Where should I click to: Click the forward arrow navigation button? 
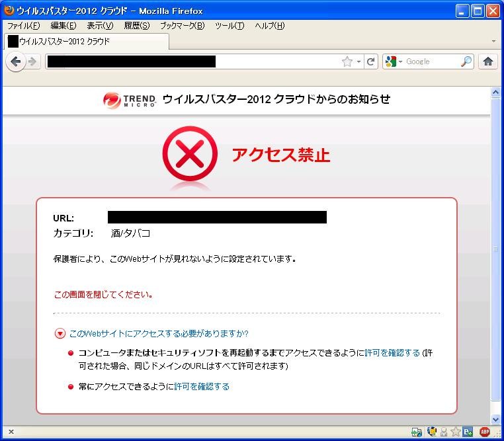(32, 61)
